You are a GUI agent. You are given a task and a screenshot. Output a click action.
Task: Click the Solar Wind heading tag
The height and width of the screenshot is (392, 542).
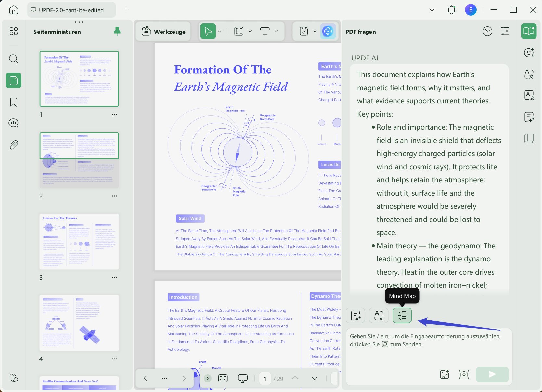190,218
